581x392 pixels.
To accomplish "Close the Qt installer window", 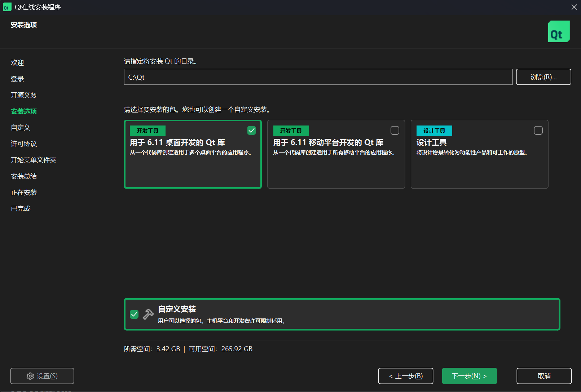I will pos(574,7).
